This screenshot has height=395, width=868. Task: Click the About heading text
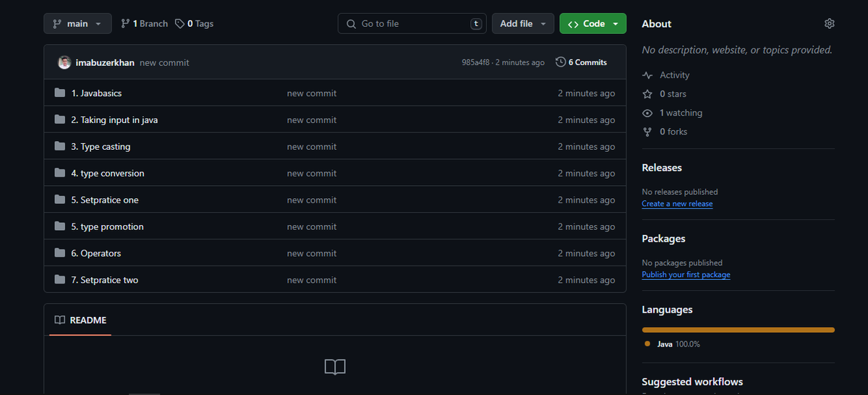point(657,24)
